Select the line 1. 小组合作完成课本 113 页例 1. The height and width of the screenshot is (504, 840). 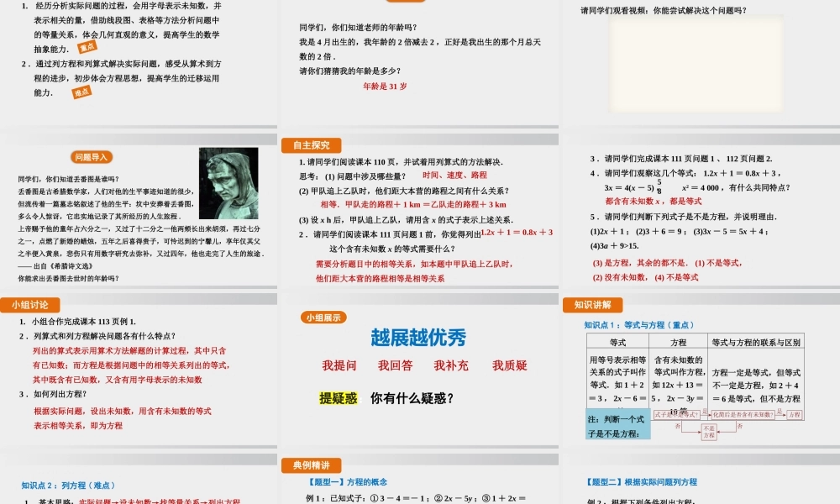pyautogui.click(x=77, y=322)
